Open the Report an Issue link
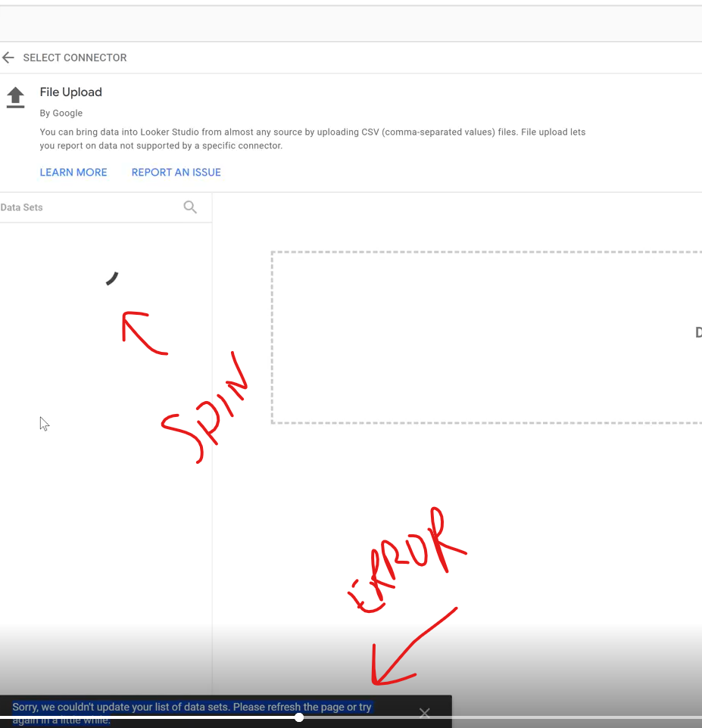 coord(176,173)
